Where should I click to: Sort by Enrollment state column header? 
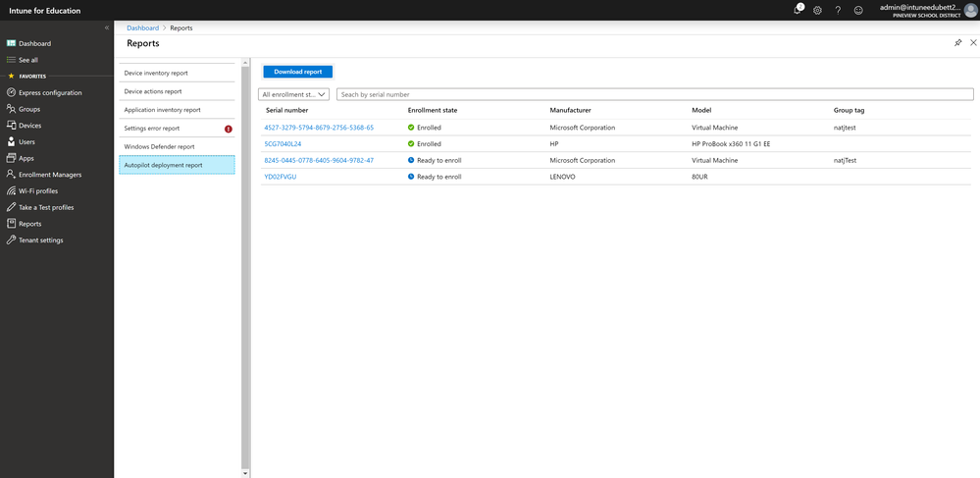(433, 110)
